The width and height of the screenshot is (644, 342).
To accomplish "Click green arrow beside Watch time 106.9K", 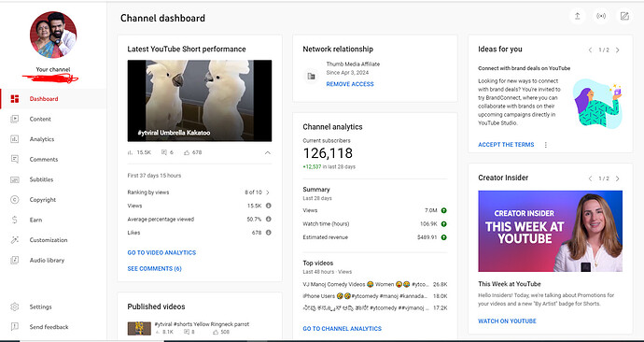I will [443, 224].
